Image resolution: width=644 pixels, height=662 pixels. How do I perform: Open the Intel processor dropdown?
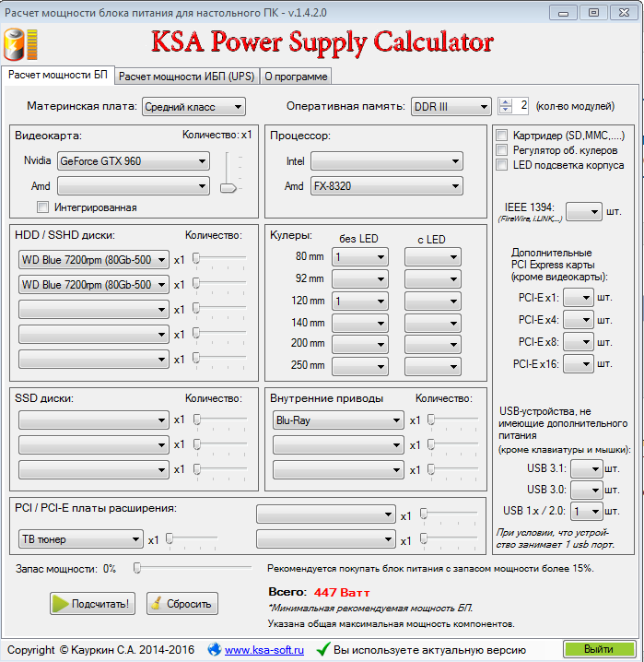pyautogui.click(x=387, y=160)
